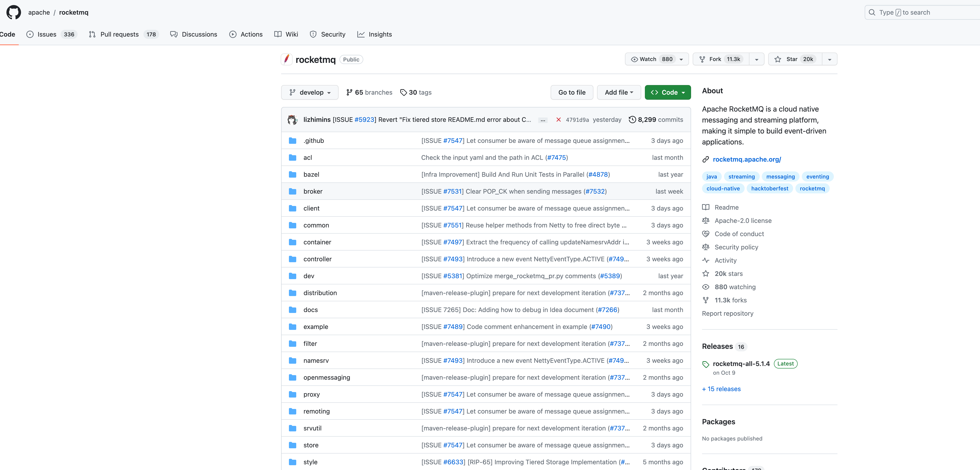Click the Go to file button
This screenshot has height=470, width=980.
572,92
